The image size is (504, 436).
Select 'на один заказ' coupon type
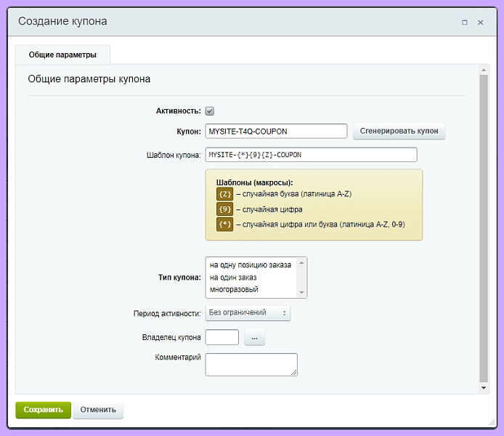point(233,277)
